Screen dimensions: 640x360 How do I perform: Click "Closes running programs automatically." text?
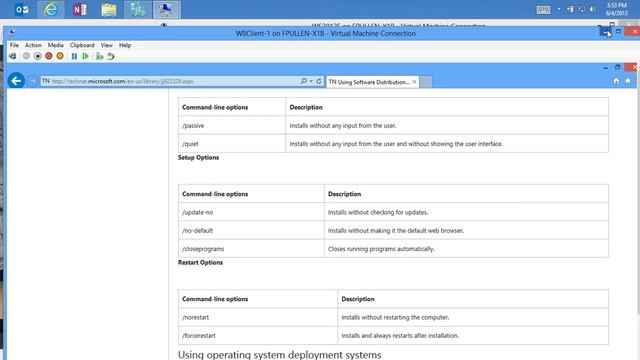[381, 249]
